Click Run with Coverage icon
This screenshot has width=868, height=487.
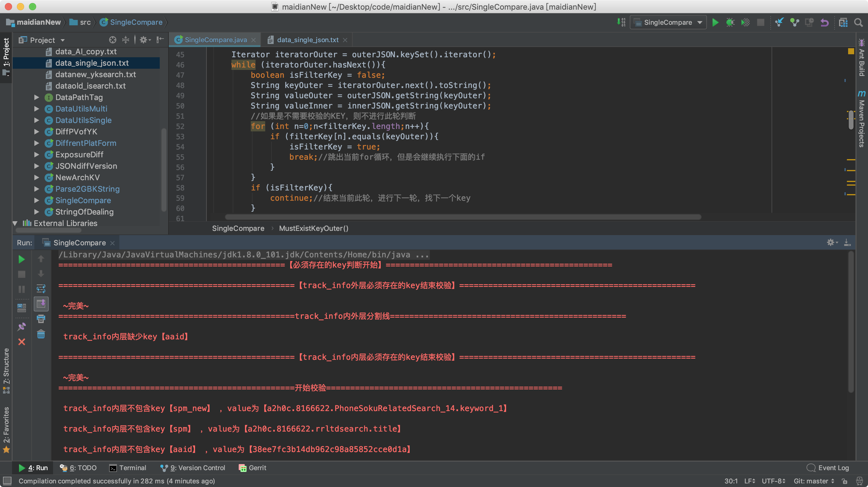[x=745, y=23]
